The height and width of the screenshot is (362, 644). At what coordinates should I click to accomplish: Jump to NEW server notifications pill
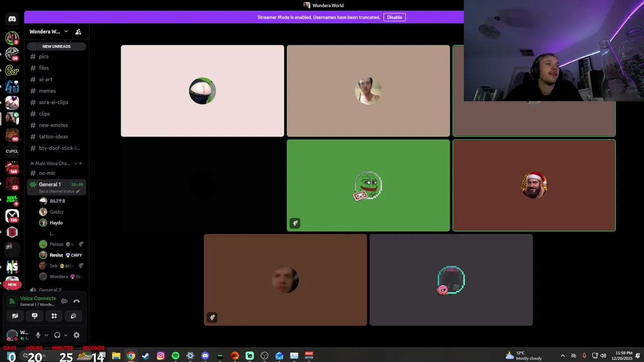click(x=12, y=285)
